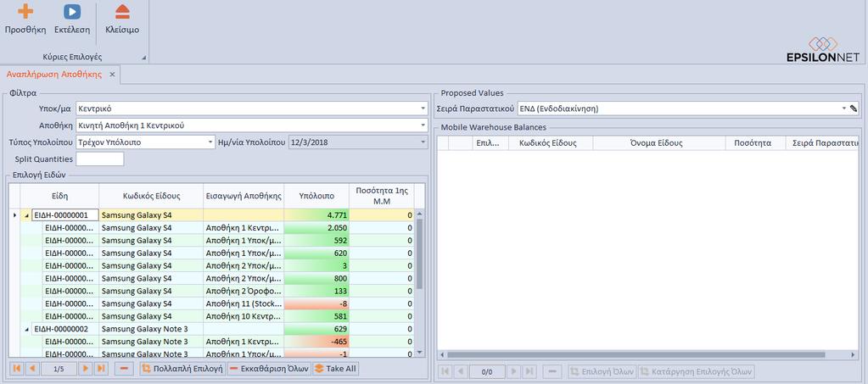Click the 0/0 page indicator field
Image resolution: width=868 pixels, height=384 pixels.
487,372
